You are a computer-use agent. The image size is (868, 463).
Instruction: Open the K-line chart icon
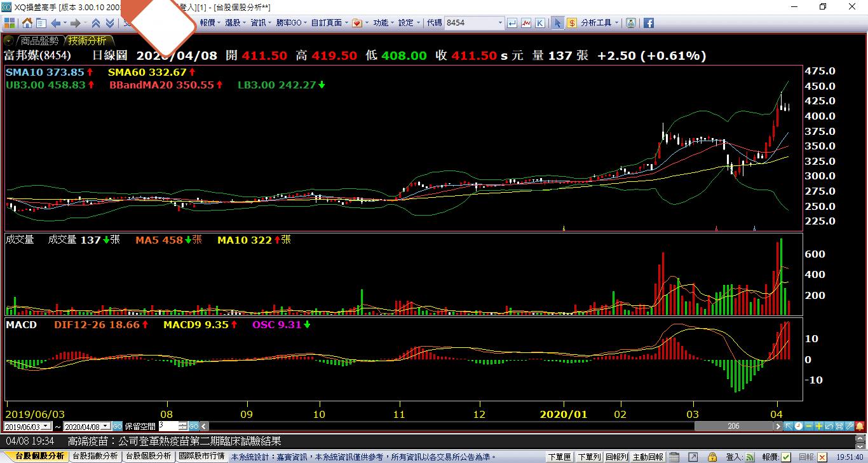click(x=540, y=23)
